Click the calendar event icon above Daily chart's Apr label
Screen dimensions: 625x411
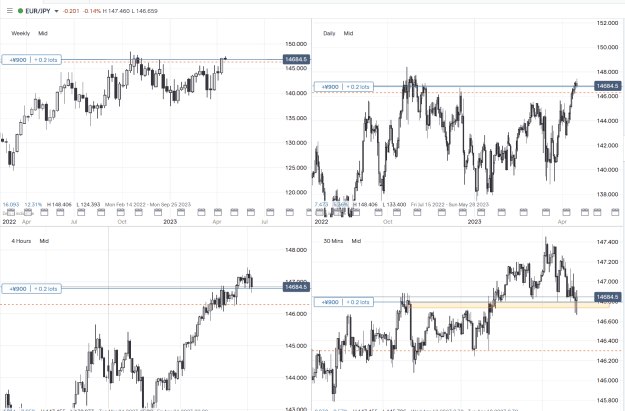tap(566, 212)
